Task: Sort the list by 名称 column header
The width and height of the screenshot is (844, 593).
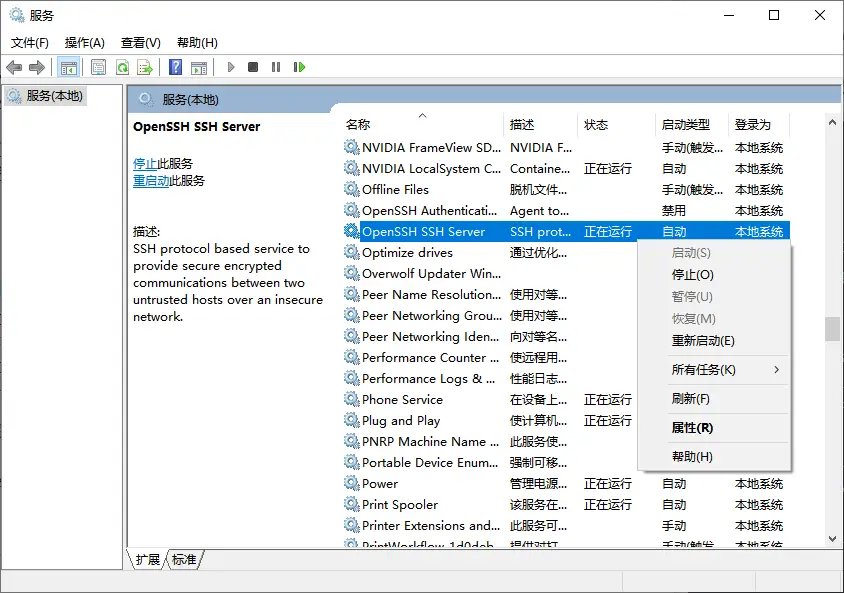Action: coord(358,125)
